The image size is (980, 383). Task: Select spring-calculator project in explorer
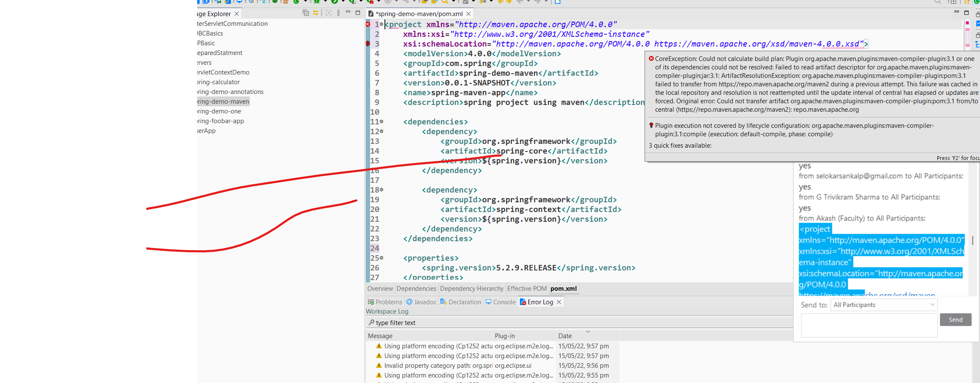click(218, 82)
